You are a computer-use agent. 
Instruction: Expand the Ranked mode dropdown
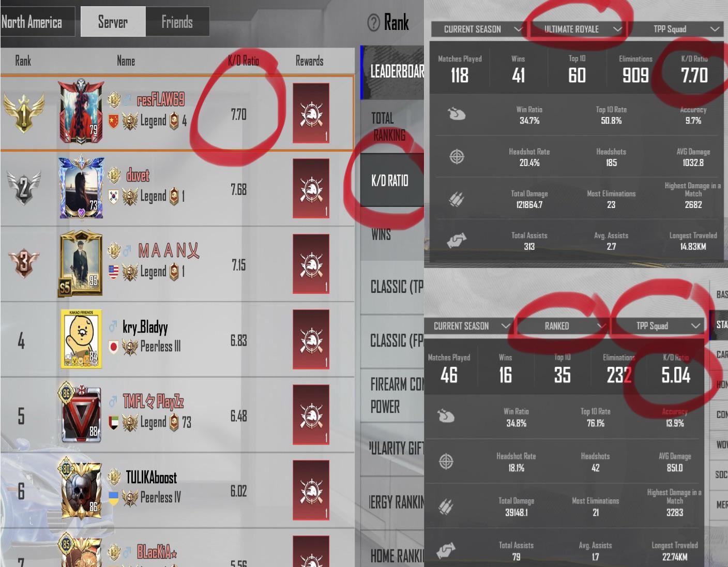tap(563, 326)
